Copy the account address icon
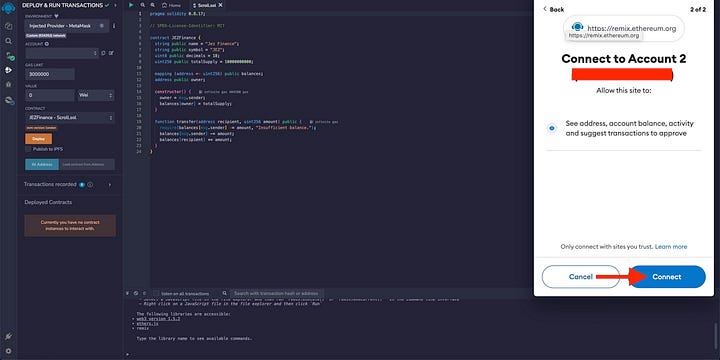 pyautogui.click(x=103, y=53)
